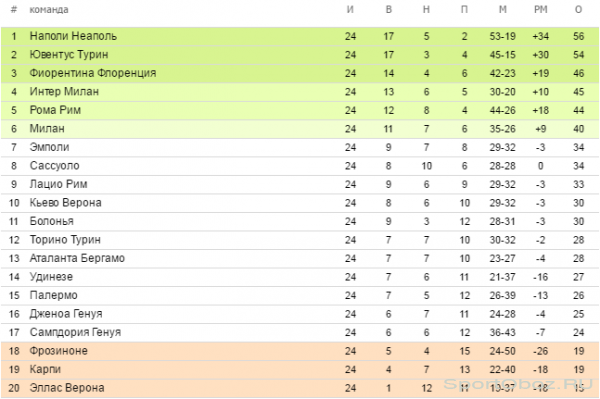The image size is (600, 399).
Task: Click the команда column header
Action: pos(49,10)
